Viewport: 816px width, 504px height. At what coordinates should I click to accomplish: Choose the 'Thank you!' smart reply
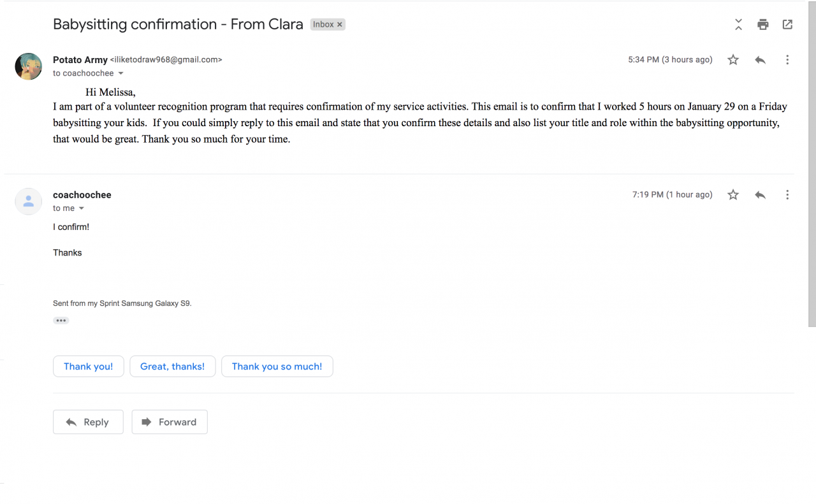pos(88,366)
